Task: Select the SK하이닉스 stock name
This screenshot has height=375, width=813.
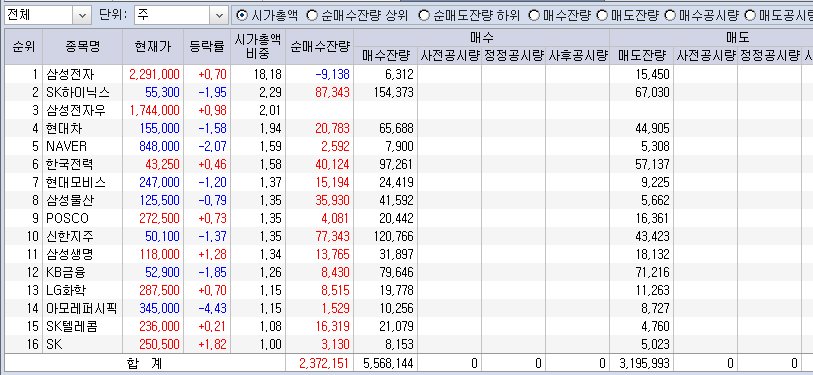Action: (77, 92)
